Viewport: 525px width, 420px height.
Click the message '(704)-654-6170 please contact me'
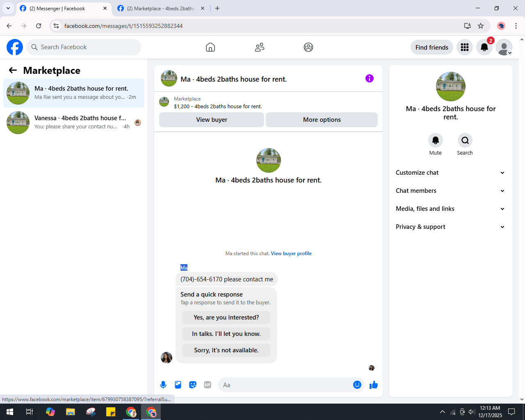[227, 279]
